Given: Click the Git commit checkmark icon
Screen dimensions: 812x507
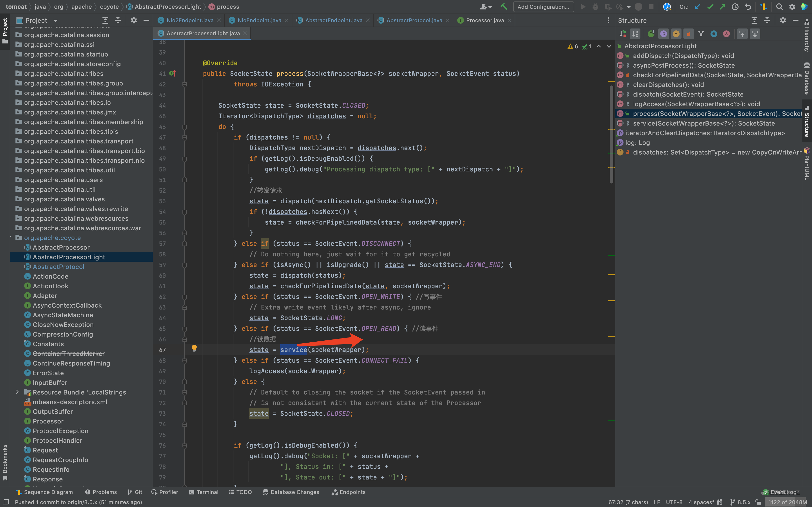Looking at the screenshot, I should point(710,7).
